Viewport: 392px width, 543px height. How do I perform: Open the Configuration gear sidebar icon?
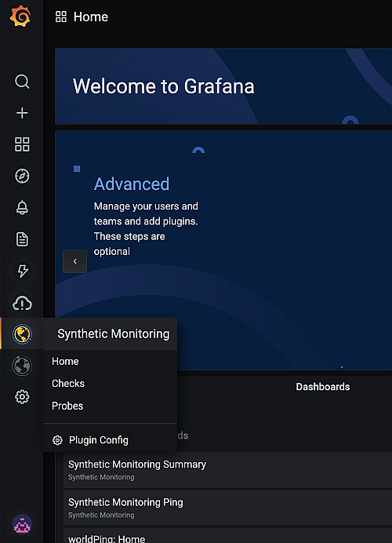pos(22,397)
